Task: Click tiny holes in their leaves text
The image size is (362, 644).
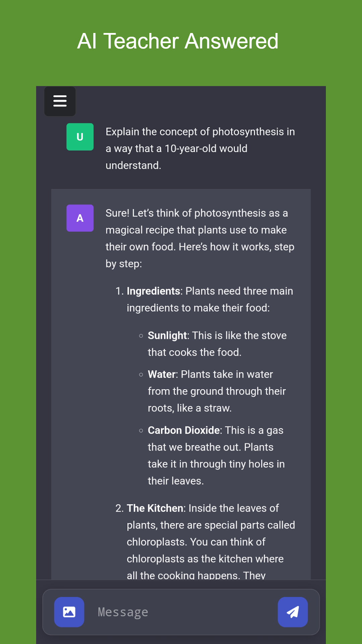Action: tap(216, 472)
